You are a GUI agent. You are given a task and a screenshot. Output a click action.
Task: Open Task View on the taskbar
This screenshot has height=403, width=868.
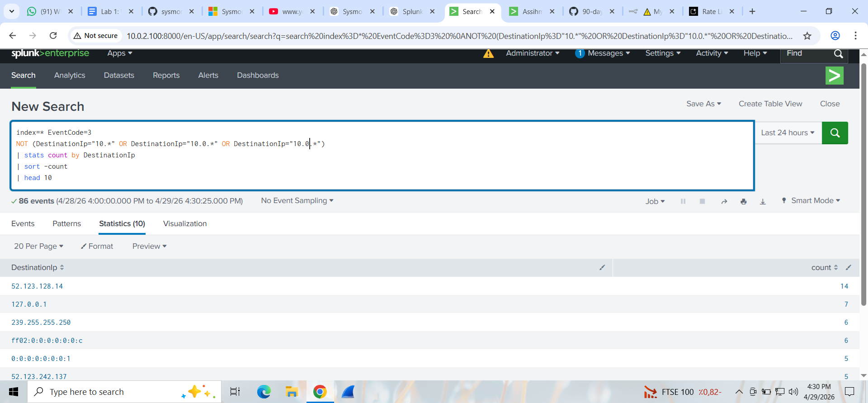coord(235,392)
